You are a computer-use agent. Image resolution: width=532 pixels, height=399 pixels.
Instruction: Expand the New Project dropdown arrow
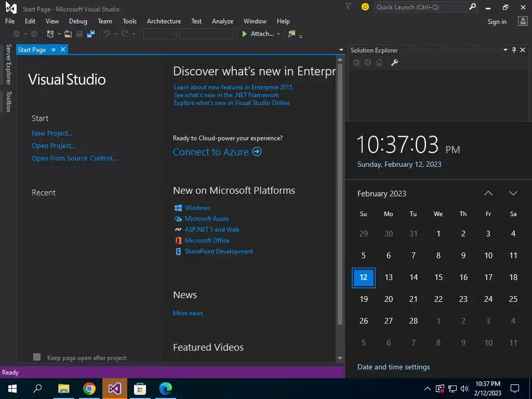click(59, 34)
